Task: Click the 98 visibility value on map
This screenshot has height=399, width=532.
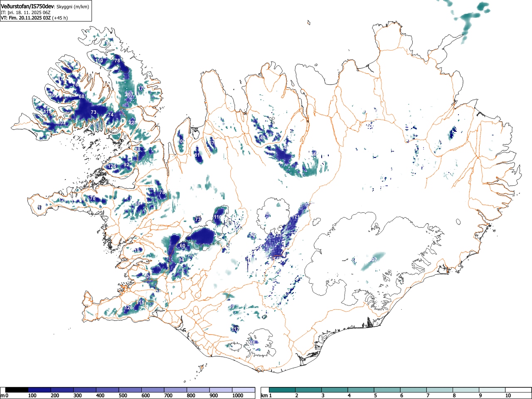Action: 138,204
